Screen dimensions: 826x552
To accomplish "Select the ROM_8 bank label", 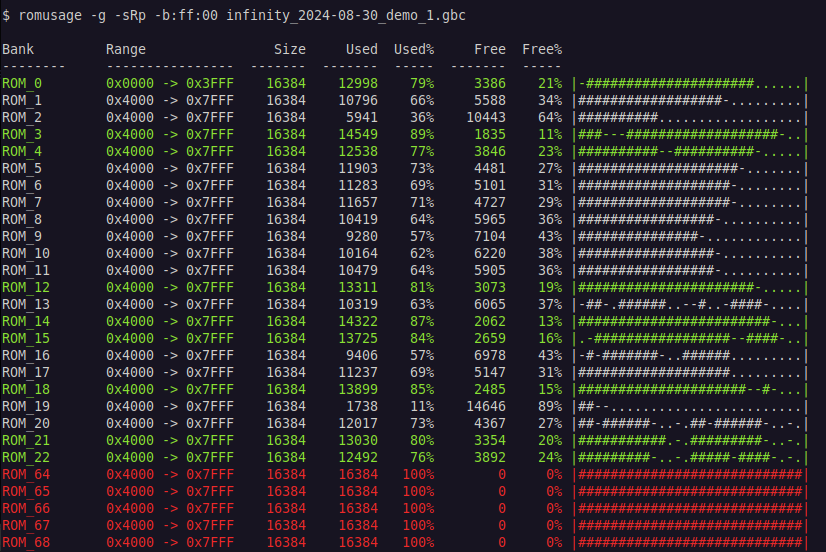I will [x=22, y=219].
